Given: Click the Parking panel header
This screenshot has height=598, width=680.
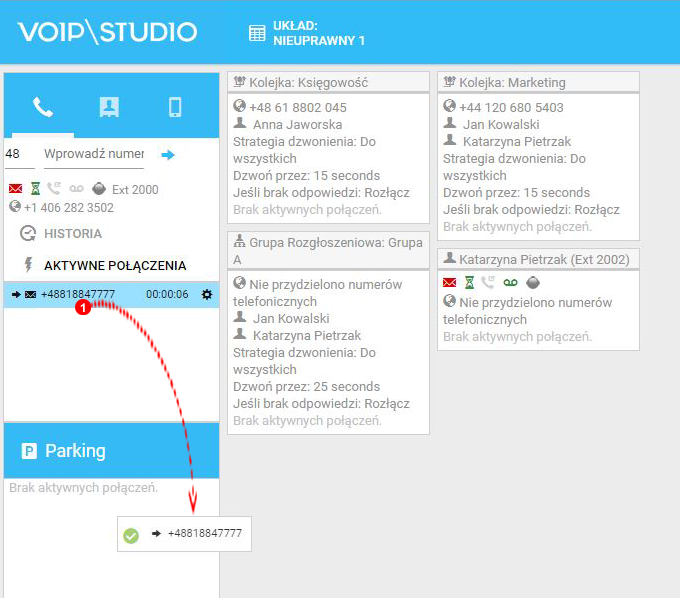Looking at the screenshot, I should point(111,451).
